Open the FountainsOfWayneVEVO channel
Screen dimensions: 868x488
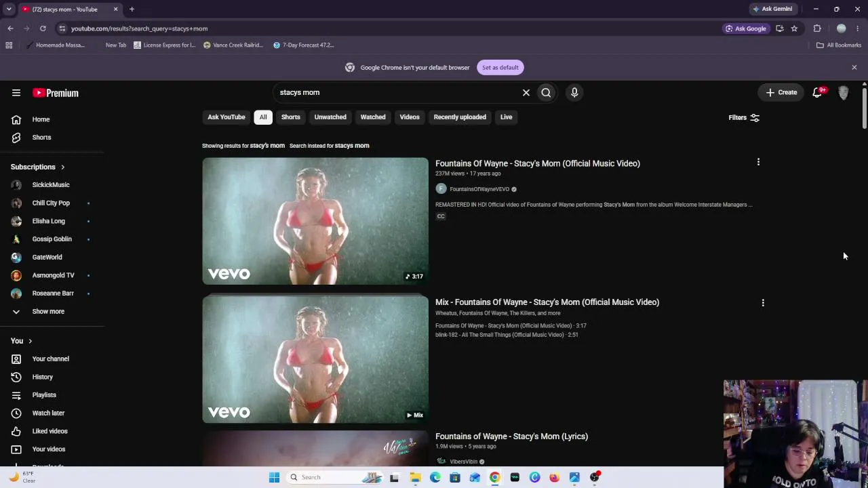(479, 189)
